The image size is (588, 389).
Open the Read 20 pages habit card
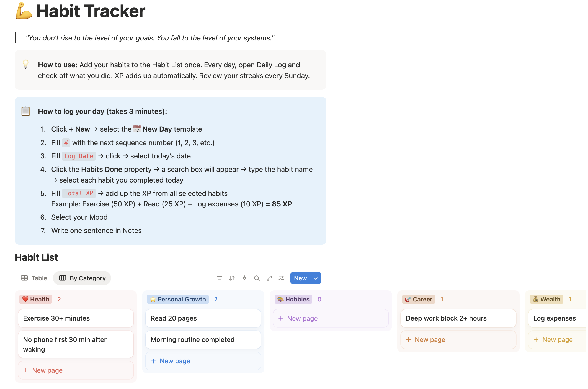[x=203, y=318]
